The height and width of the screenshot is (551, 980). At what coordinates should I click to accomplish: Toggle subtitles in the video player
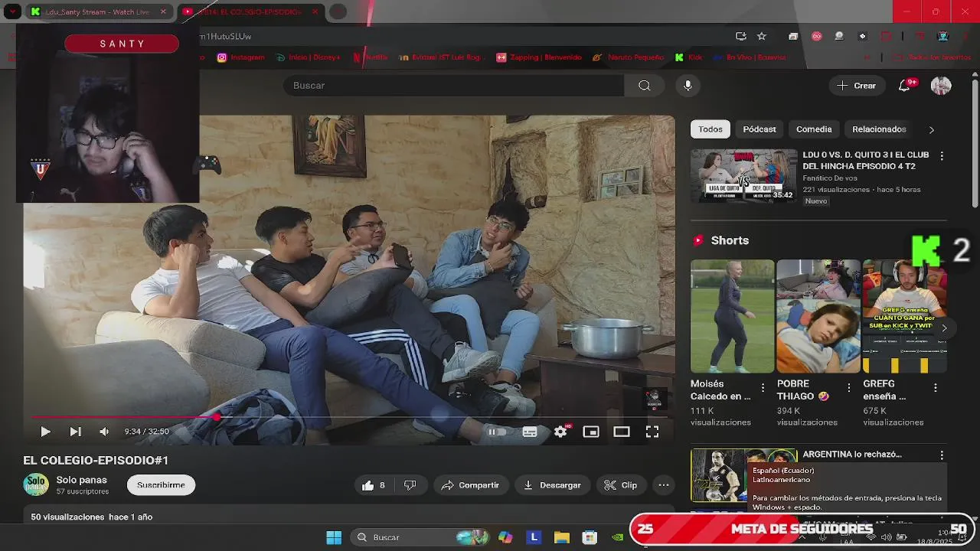tap(530, 432)
